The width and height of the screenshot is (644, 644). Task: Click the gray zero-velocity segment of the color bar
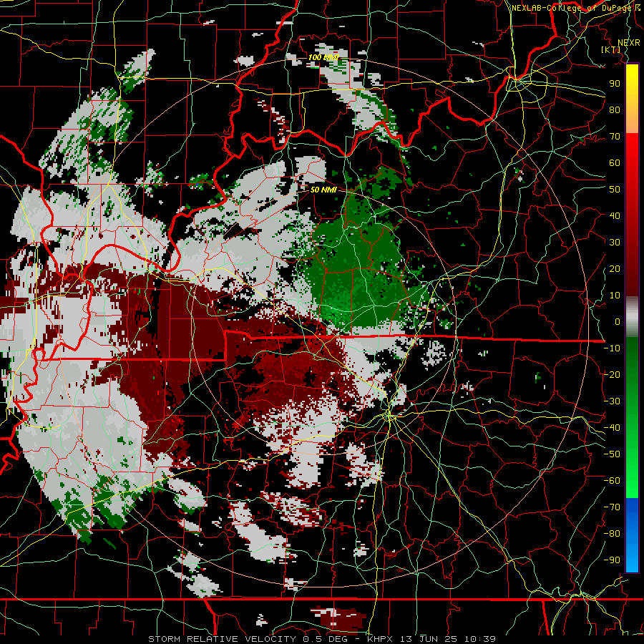pyautogui.click(x=632, y=317)
